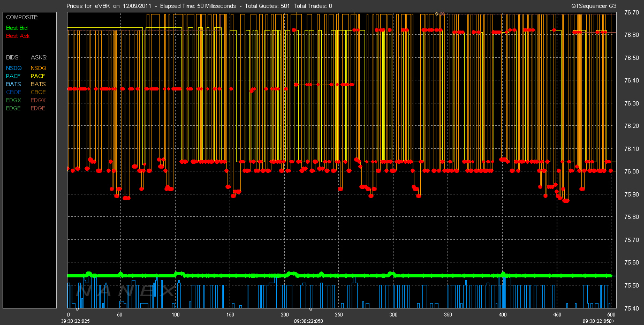The height and width of the screenshot is (325, 644).
Task: Click the QTSequencer G3 label
Action: tap(595, 6)
